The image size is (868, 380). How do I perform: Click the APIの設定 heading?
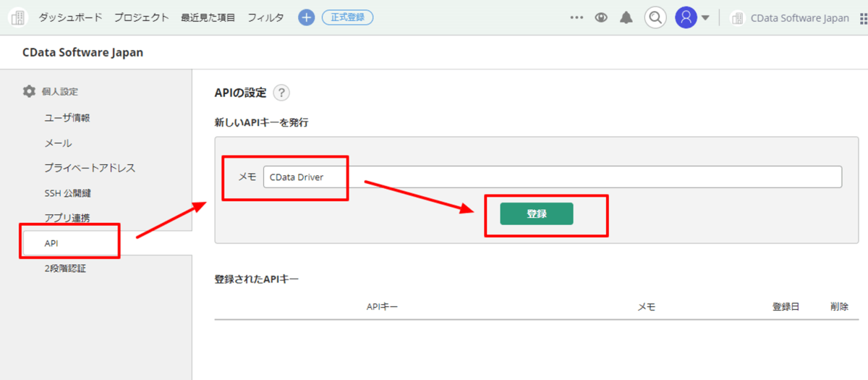pos(241,93)
